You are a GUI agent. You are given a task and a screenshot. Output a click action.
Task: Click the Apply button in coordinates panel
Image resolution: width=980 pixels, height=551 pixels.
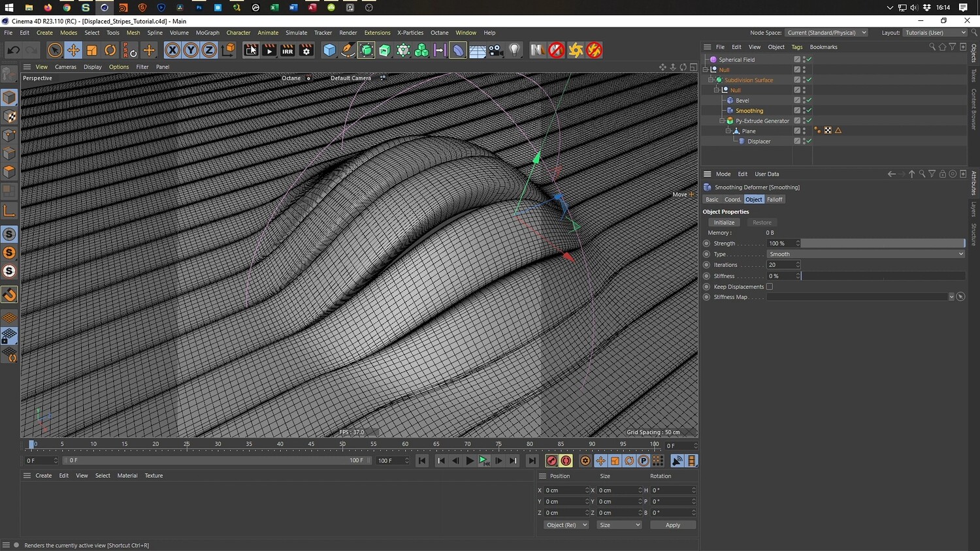click(672, 525)
